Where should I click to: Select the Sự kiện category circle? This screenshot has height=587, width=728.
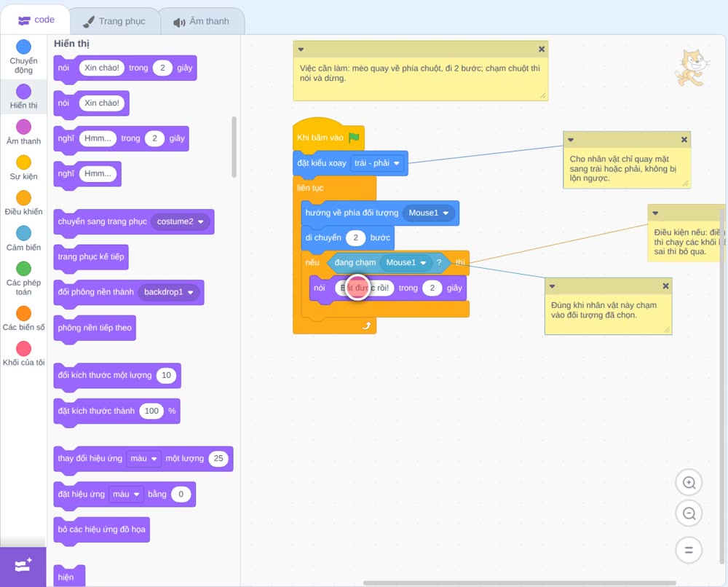(x=24, y=162)
